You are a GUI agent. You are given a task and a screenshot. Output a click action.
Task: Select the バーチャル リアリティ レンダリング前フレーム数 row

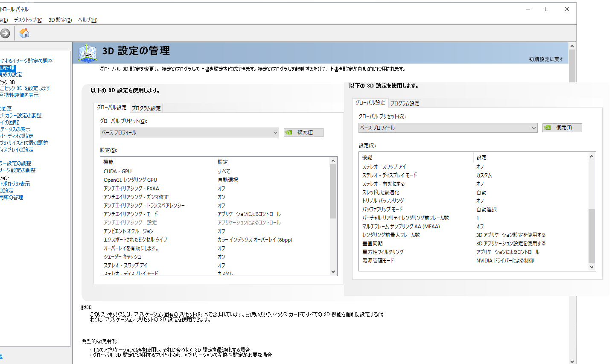click(x=474, y=218)
